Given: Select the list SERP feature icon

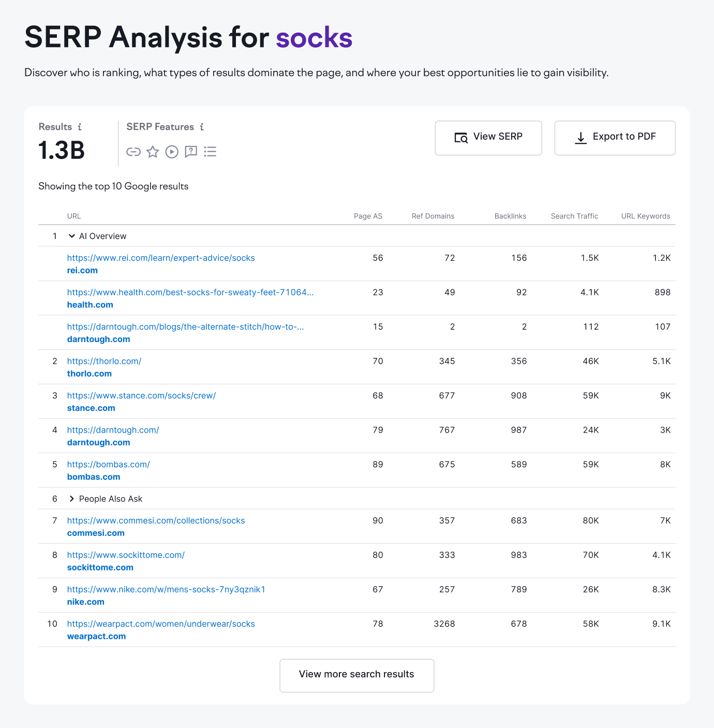Looking at the screenshot, I should tap(210, 152).
